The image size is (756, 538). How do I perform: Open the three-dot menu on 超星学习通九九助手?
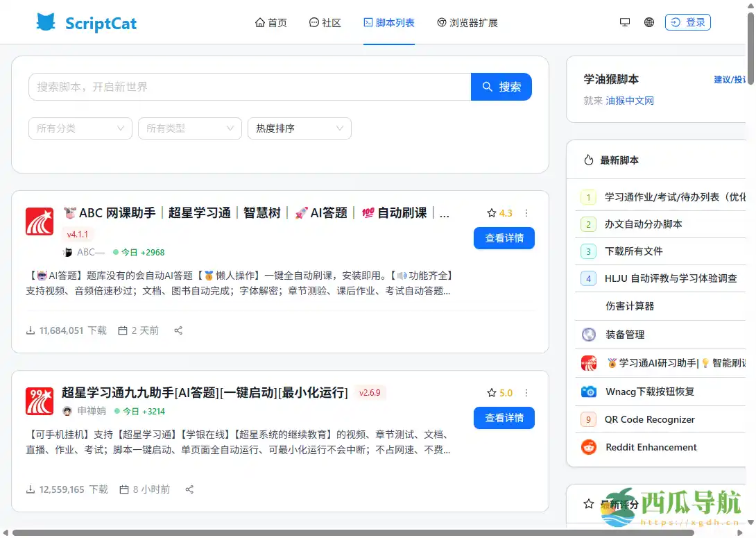tap(526, 392)
